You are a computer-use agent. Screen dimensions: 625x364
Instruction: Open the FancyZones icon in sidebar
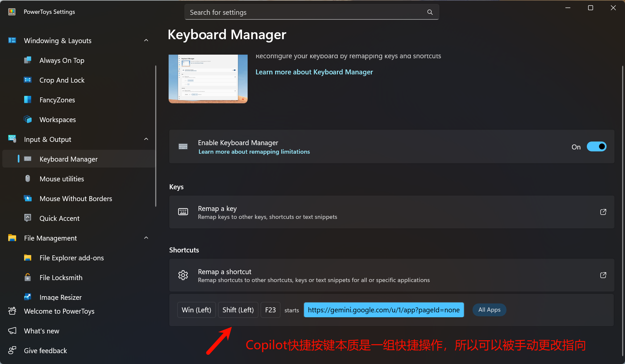[x=28, y=100]
